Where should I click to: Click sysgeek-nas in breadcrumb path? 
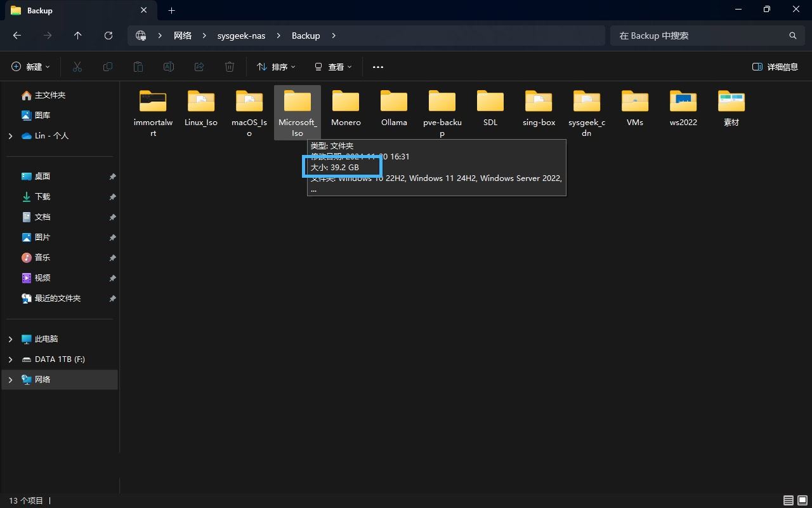tap(241, 36)
